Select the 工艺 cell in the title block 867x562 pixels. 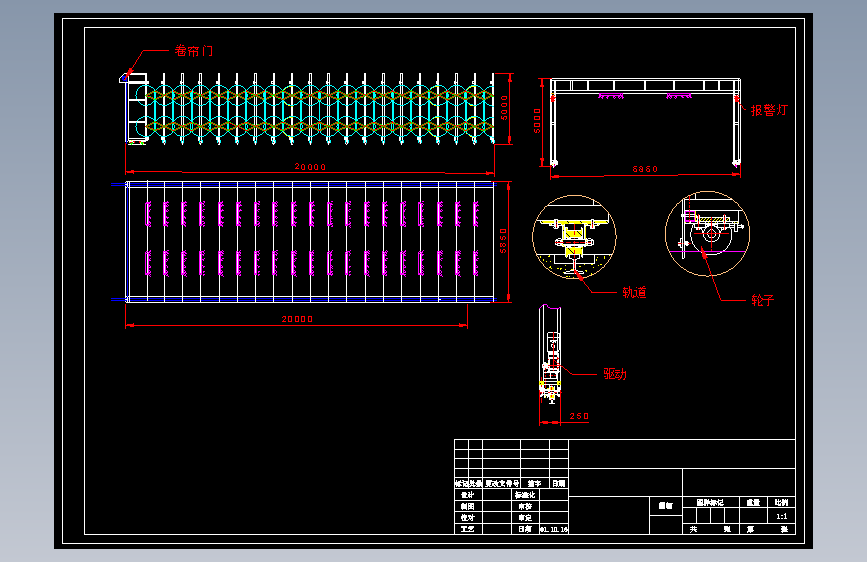[x=468, y=529]
